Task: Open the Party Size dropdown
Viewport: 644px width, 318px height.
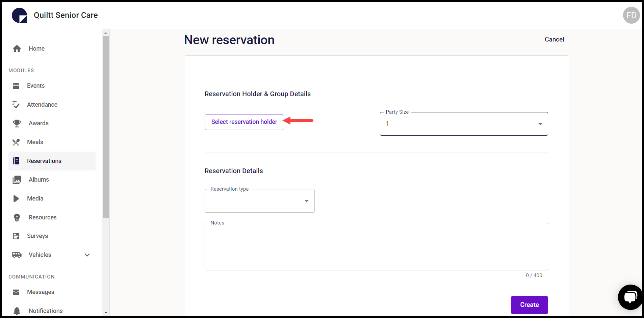Action: (x=464, y=124)
